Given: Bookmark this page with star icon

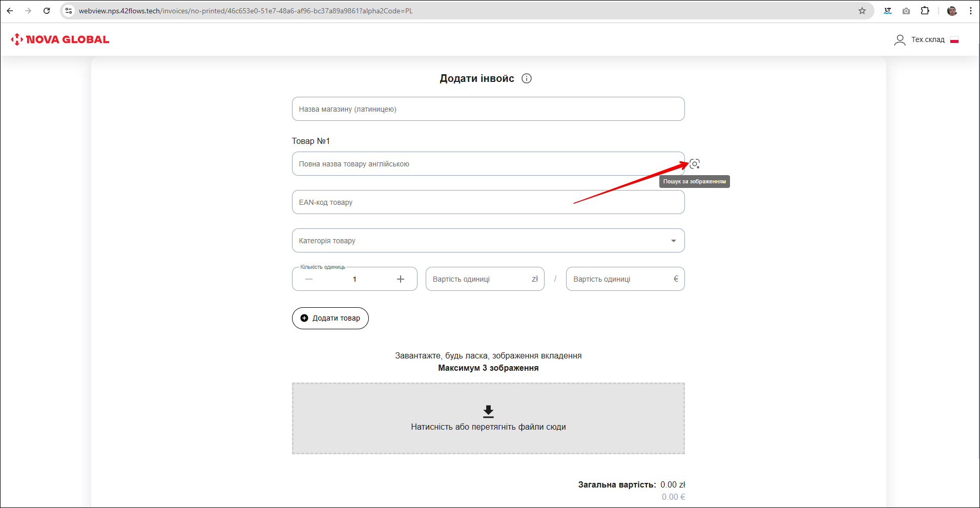Looking at the screenshot, I should coord(862,11).
